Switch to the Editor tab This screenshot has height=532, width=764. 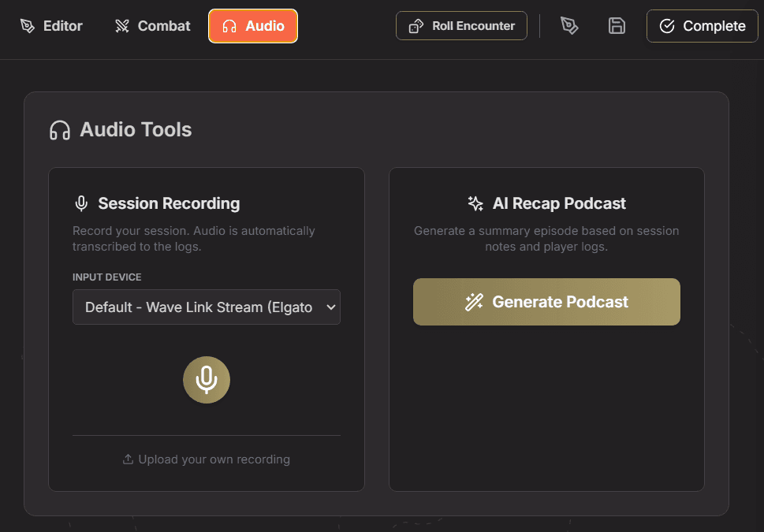[x=51, y=26]
